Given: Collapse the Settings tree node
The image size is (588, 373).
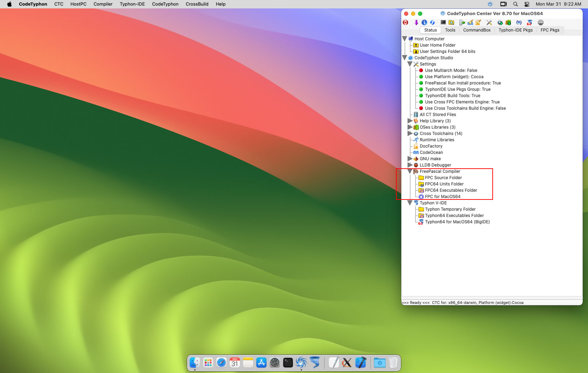Looking at the screenshot, I should point(410,64).
